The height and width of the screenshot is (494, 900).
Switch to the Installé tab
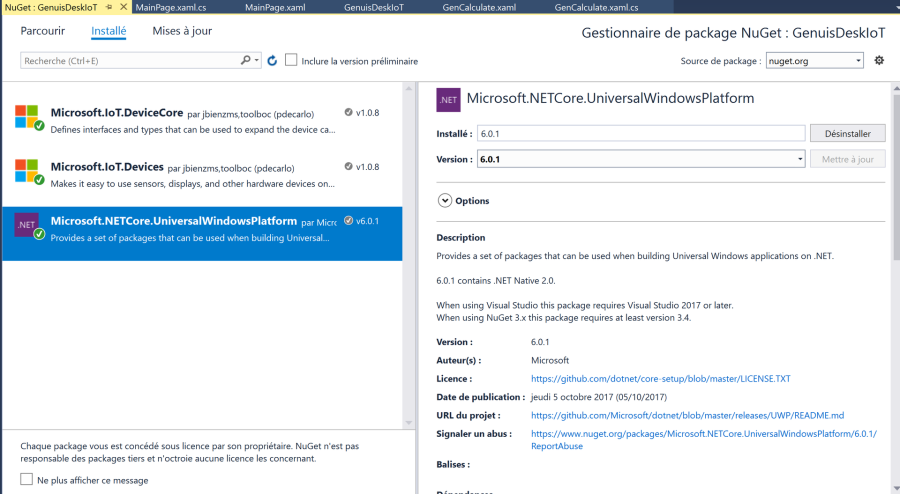point(108,31)
